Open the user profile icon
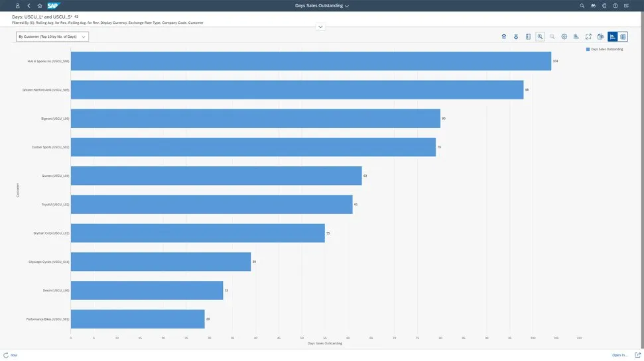The height and width of the screenshot is (361, 644). 17,5
